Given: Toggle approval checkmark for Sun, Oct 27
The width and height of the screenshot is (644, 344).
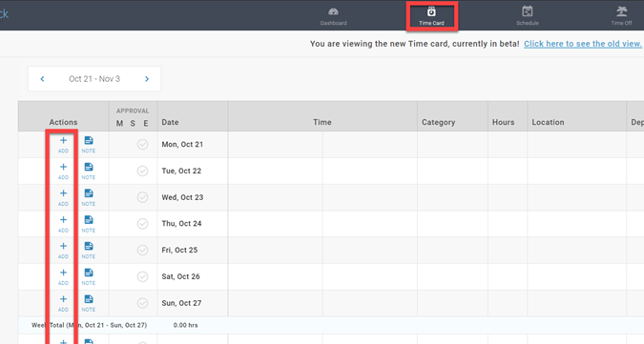Looking at the screenshot, I should coord(142,303).
